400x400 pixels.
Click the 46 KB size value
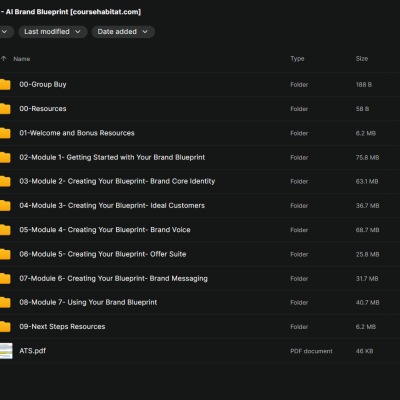pyautogui.click(x=364, y=351)
